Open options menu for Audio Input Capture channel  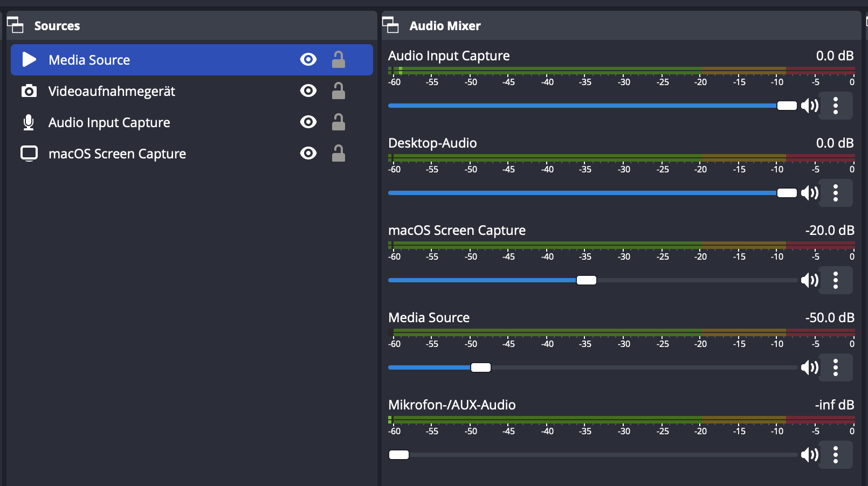point(836,106)
